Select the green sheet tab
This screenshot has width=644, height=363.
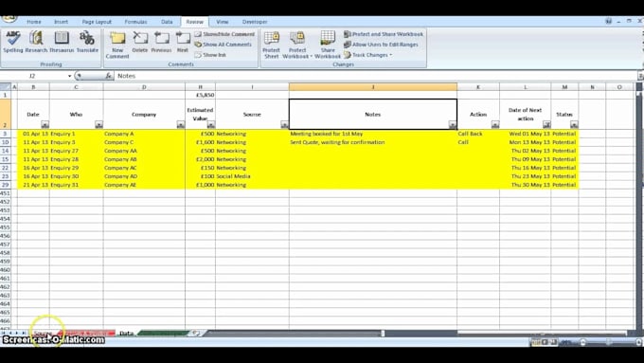pos(164,333)
